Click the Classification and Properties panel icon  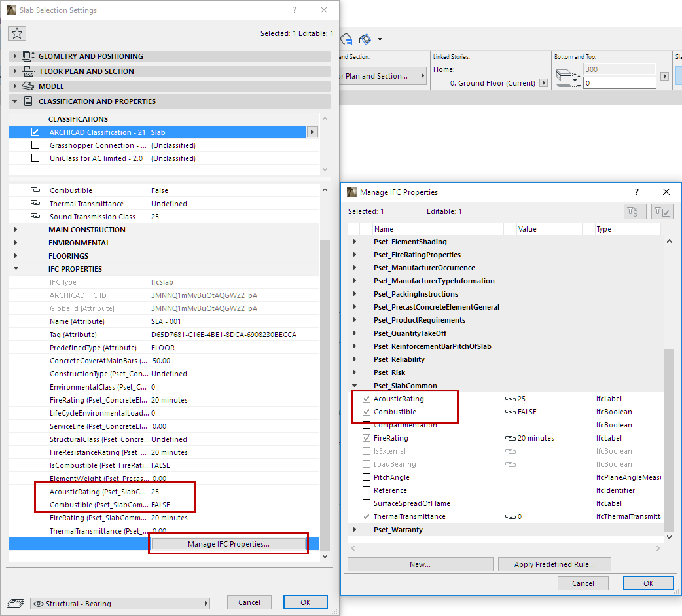(28, 101)
